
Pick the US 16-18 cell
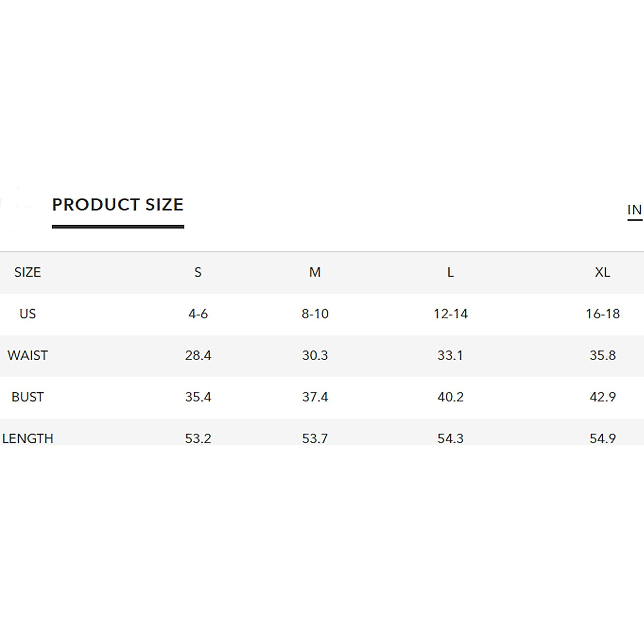pos(602,314)
